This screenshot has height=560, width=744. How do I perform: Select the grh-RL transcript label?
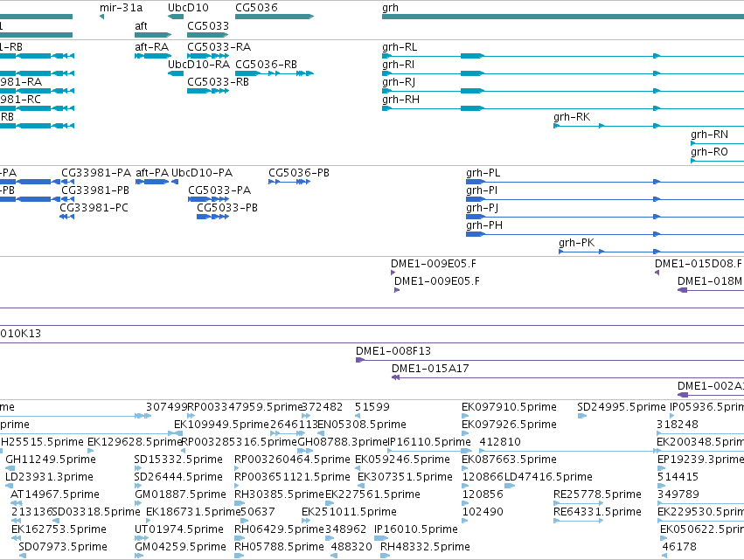[x=400, y=47]
